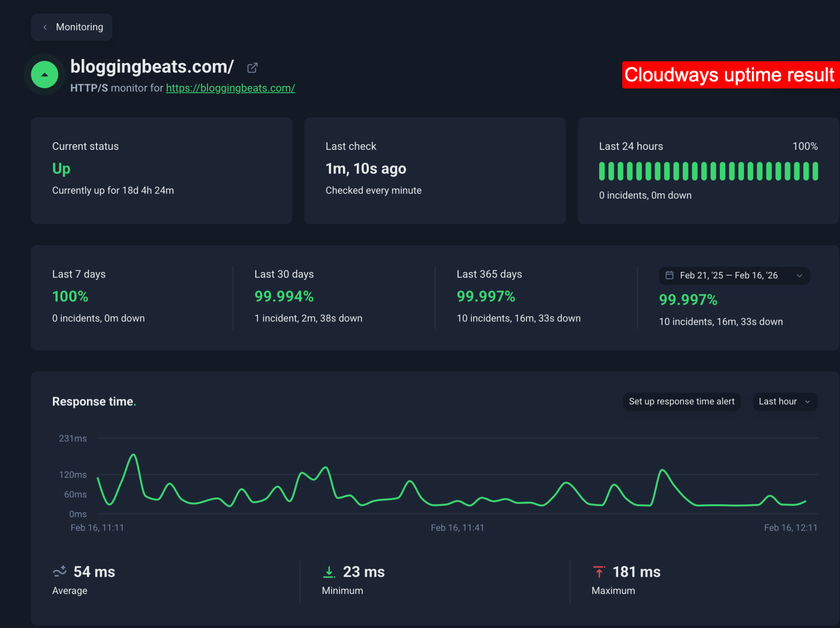The image size is (840, 628).
Task: Click the green up-arrow status indicator
Action: (x=44, y=75)
